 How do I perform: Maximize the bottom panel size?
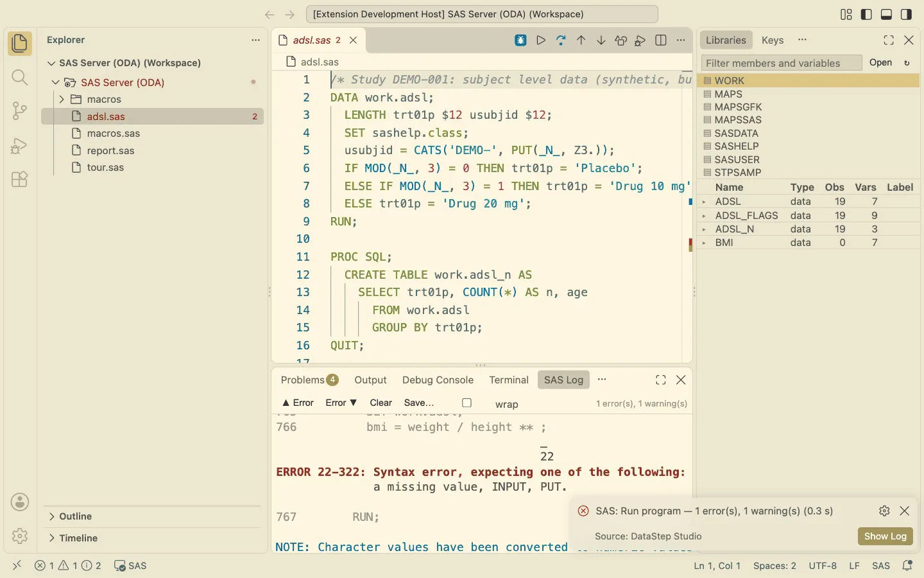(661, 380)
